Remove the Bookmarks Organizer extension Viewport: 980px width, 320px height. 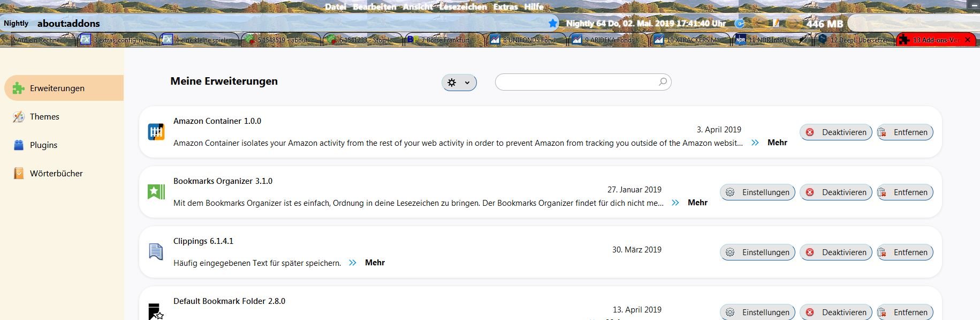click(x=905, y=192)
